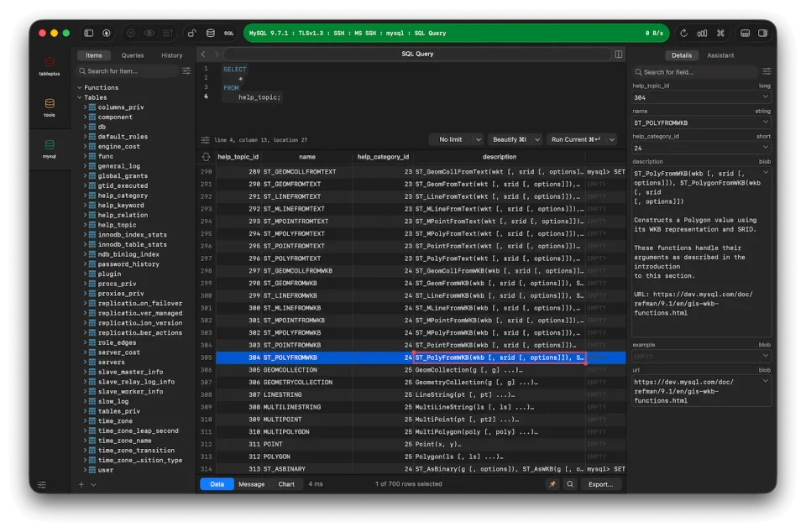
Task: Toggle the right details sidebar icon
Action: point(763,33)
